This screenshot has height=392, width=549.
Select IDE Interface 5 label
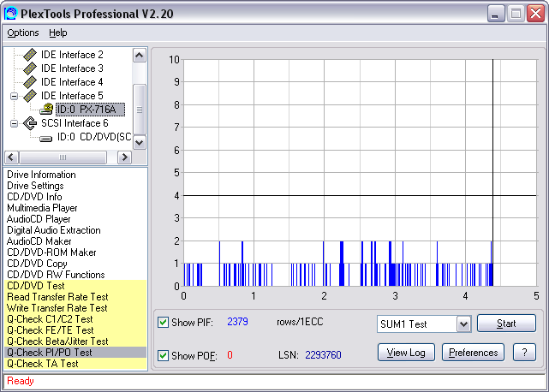coord(72,96)
